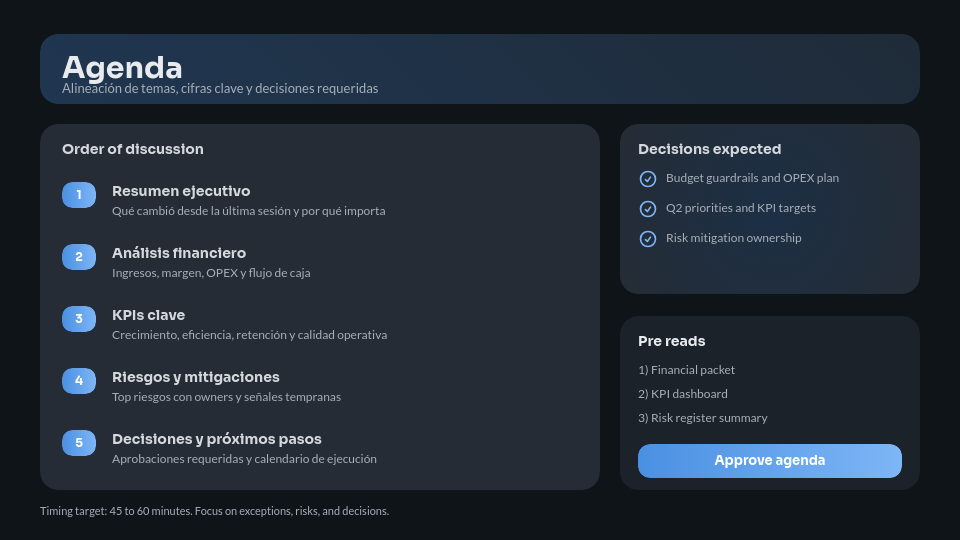This screenshot has width=960, height=540.
Task: Click the number 1 badge icon
Action: [79, 195]
